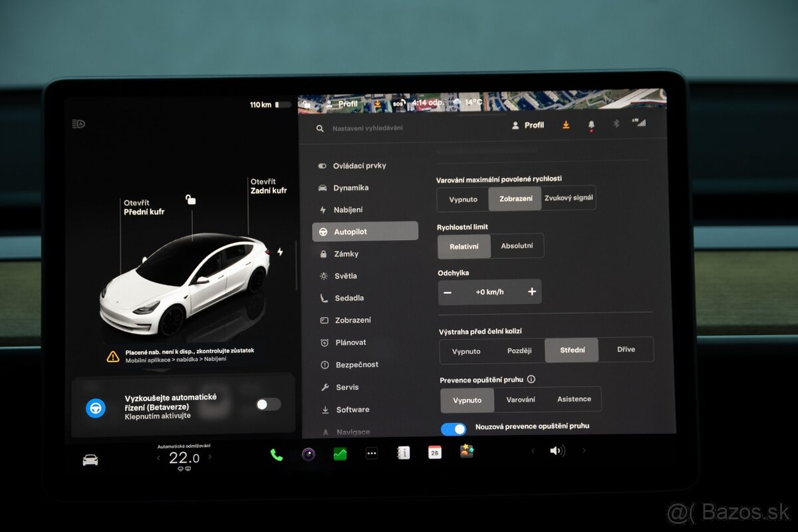Open notifications via the bell icon

(x=591, y=124)
